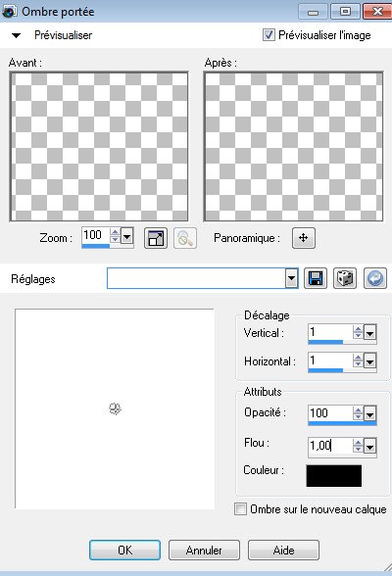Click the shadow offset crosshair in the preview box

pos(115,408)
